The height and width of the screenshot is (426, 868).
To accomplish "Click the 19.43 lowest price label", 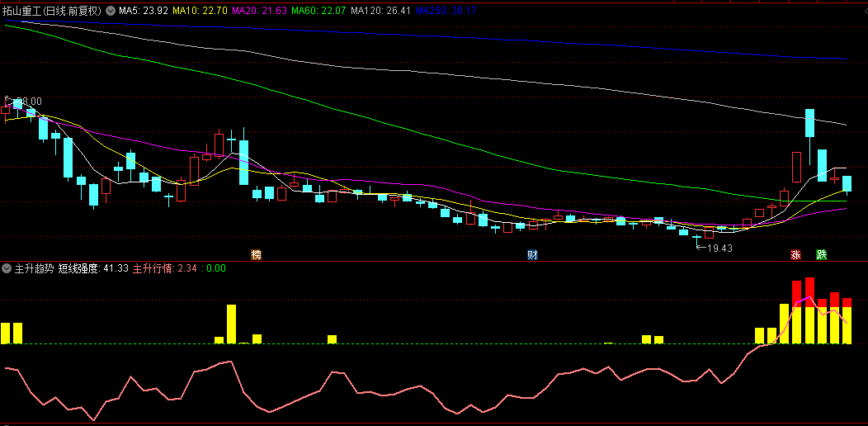I will [719, 248].
